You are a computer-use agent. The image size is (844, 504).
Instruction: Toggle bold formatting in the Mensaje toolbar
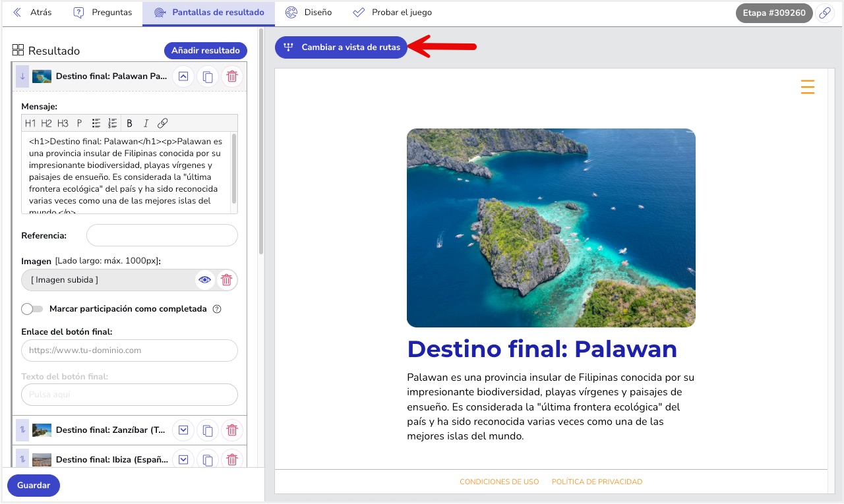click(129, 123)
